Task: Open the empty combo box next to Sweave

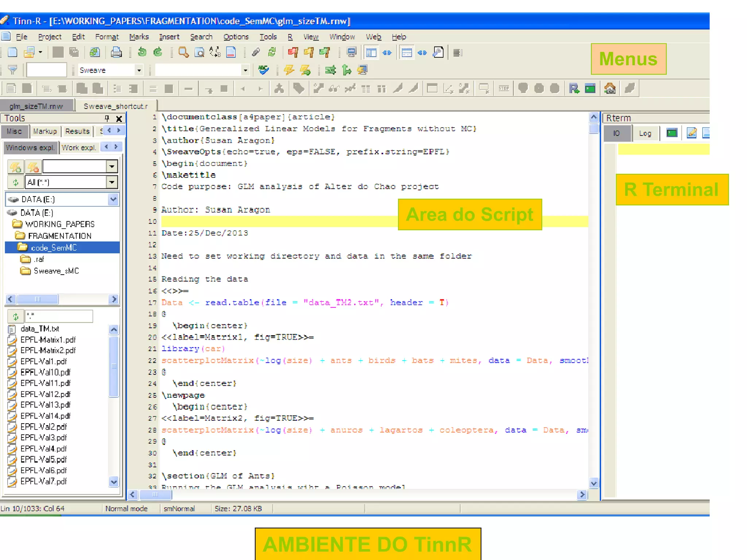Action: click(x=245, y=70)
